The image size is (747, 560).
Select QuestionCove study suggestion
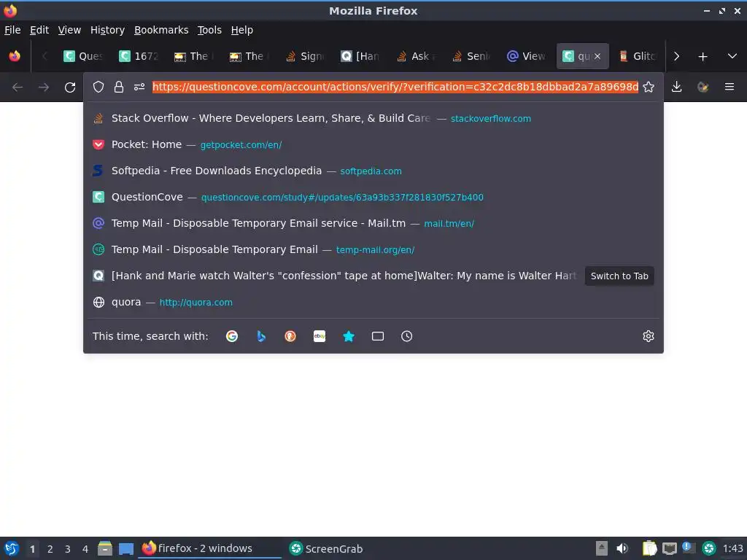(373, 197)
